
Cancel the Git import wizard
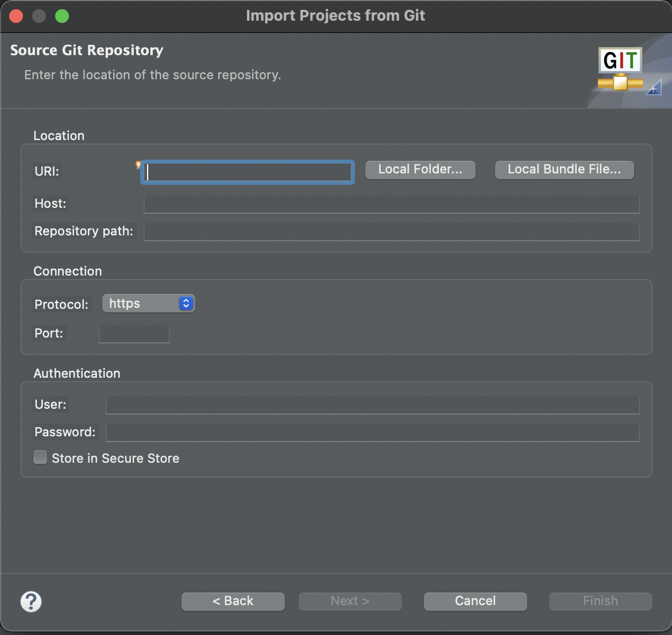(475, 601)
